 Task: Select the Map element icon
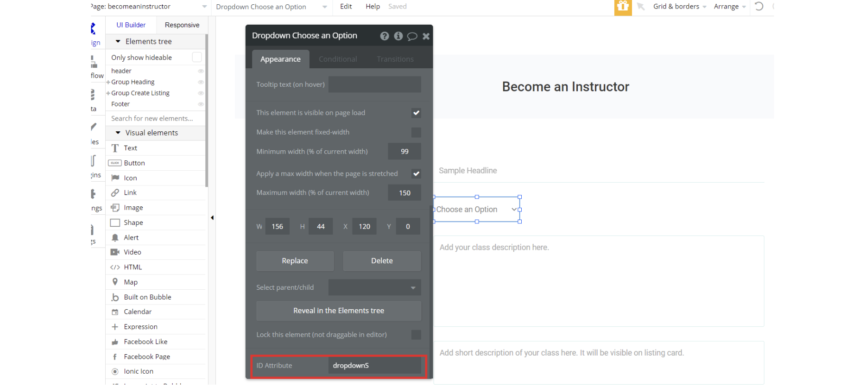click(x=115, y=282)
